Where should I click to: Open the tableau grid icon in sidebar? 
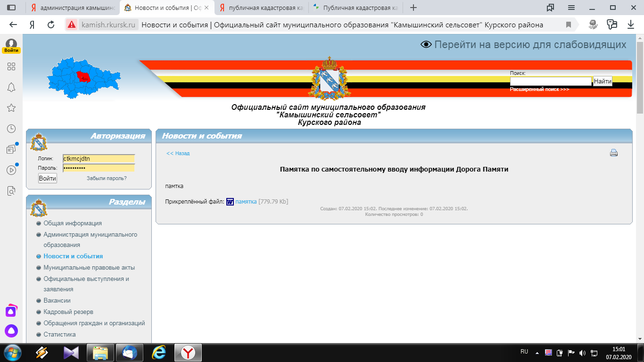coord(11,66)
